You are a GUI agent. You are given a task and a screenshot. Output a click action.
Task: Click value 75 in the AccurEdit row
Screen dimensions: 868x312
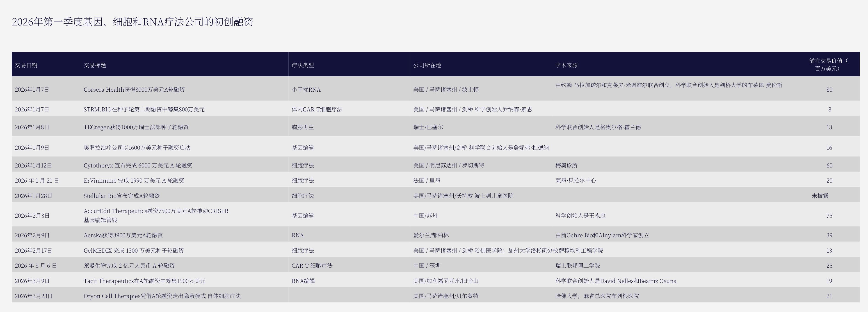click(x=829, y=216)
